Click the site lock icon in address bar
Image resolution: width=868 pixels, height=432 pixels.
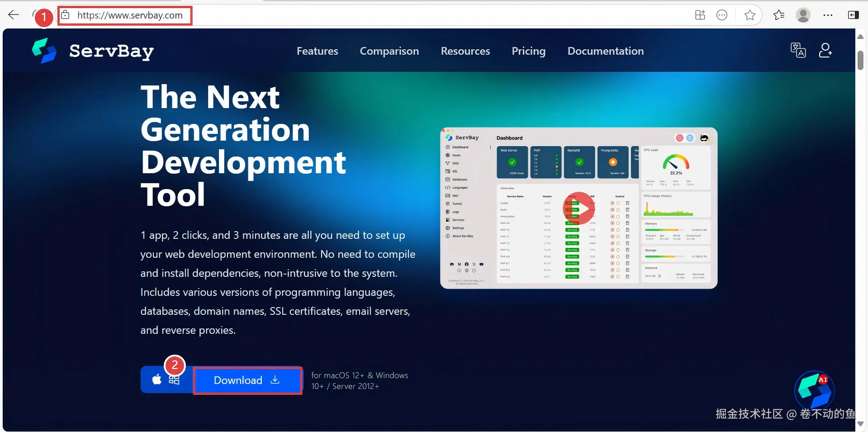click(x=65, y=15)
